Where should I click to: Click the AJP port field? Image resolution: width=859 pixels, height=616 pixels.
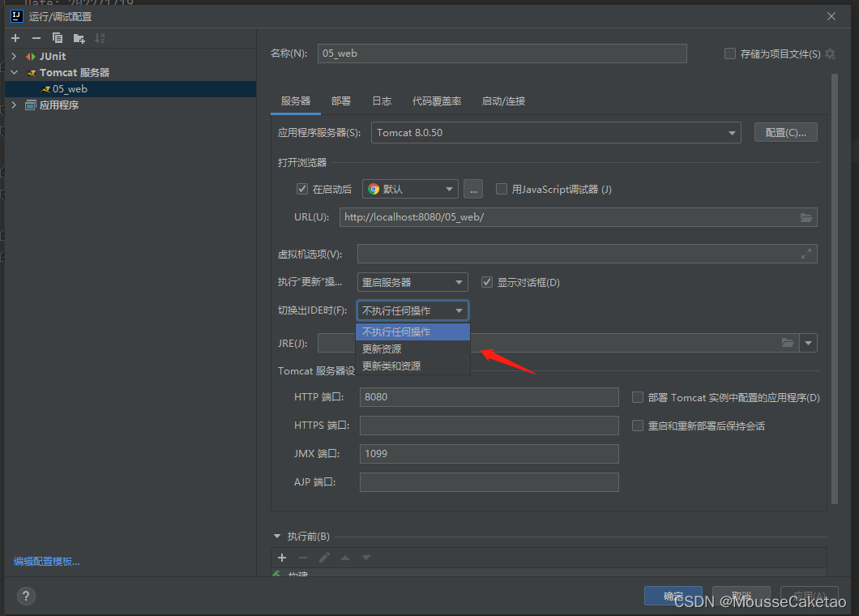(489, 482)
